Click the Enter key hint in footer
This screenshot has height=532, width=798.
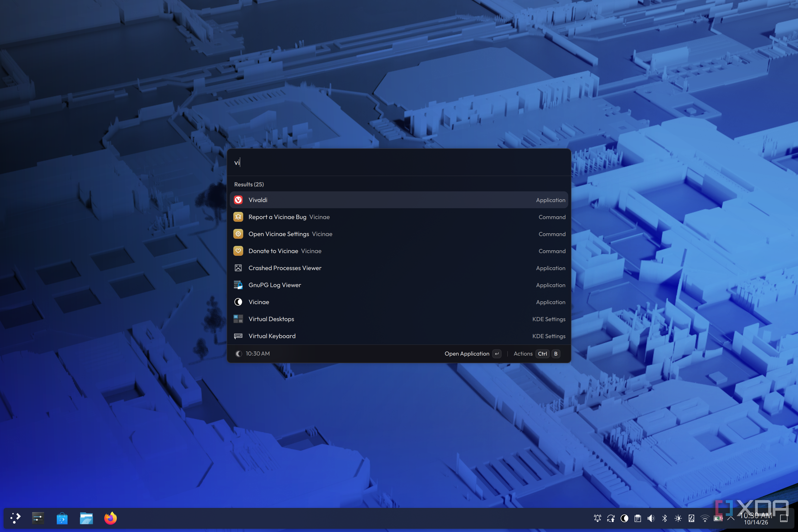497,353
